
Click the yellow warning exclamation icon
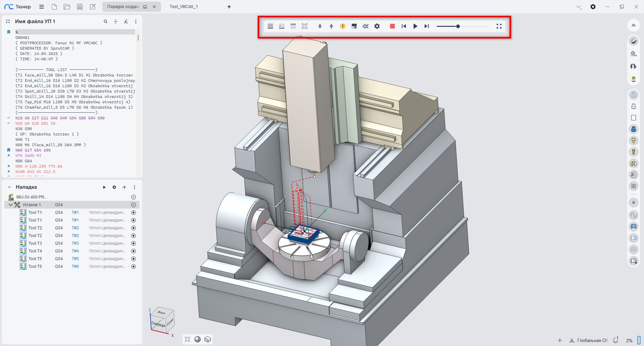342,26
